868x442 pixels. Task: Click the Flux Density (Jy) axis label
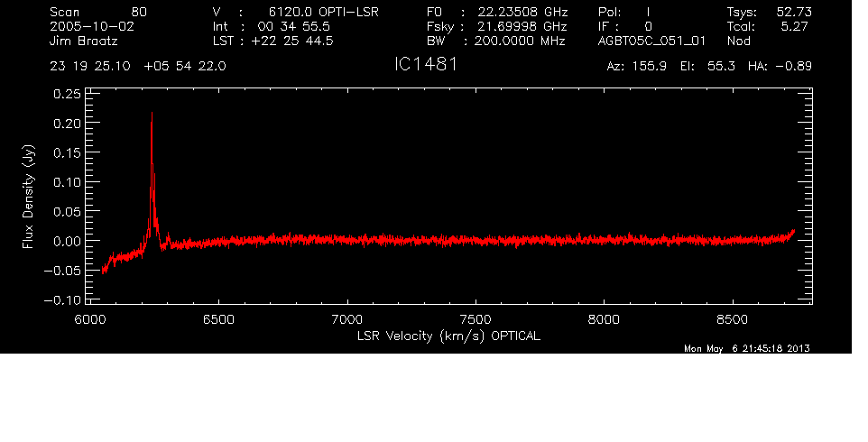[28, 197]
